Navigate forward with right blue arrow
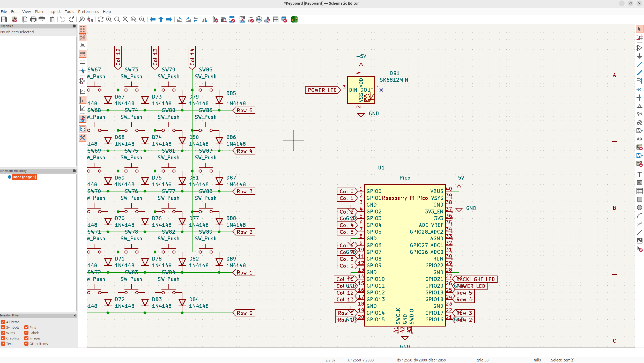Screen dimensions: 644x363 pos(169,19)
